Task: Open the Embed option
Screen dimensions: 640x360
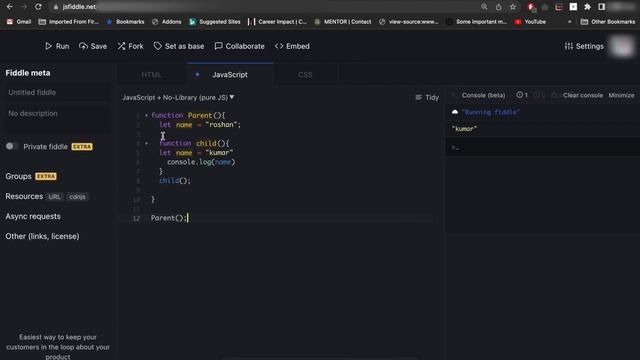Action: tap(292, 46)
